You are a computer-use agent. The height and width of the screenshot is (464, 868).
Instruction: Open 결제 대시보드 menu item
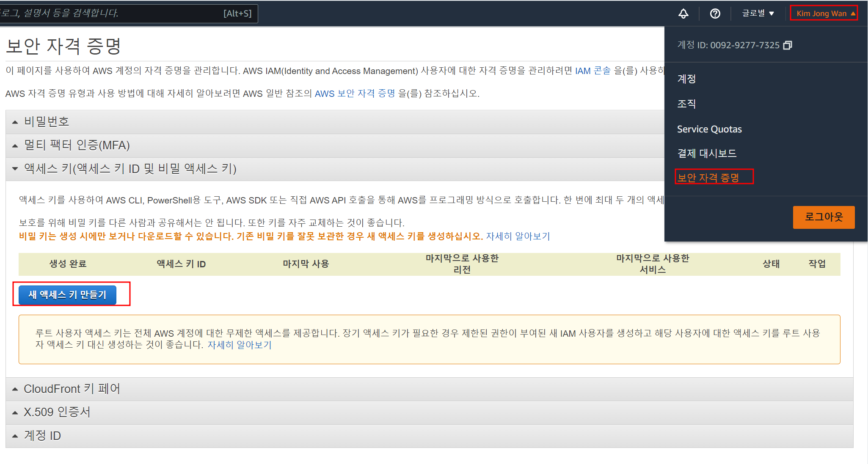tap(707, 153)
